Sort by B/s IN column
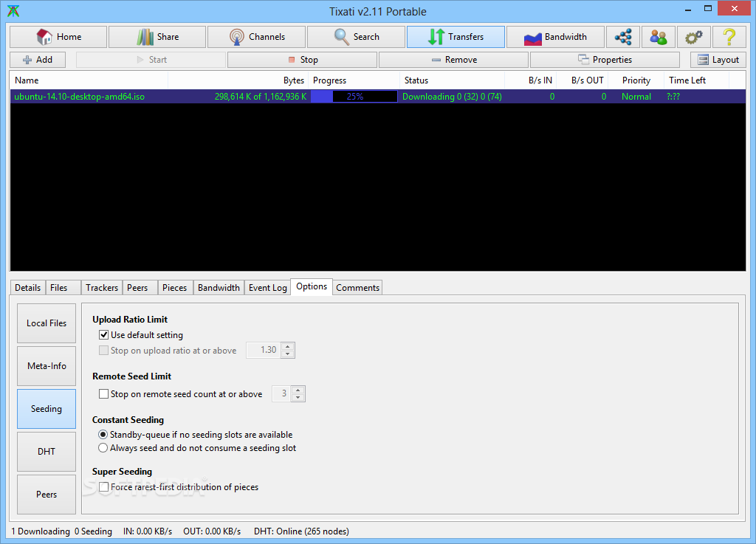The width and height of the screenshot is (756, 544). [x=531, y=80]
